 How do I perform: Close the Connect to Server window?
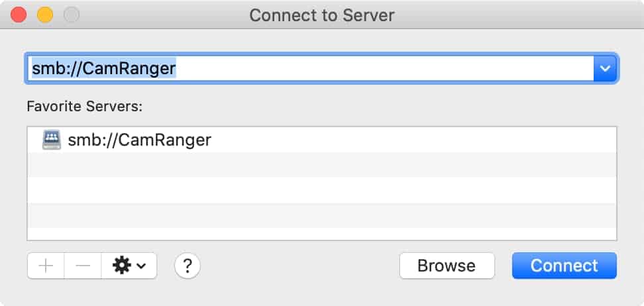tap(19, 15)
